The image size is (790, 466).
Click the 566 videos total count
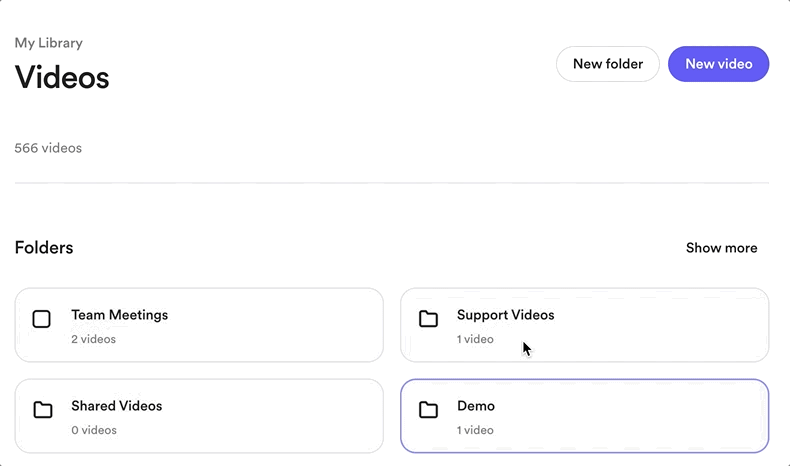48,148
